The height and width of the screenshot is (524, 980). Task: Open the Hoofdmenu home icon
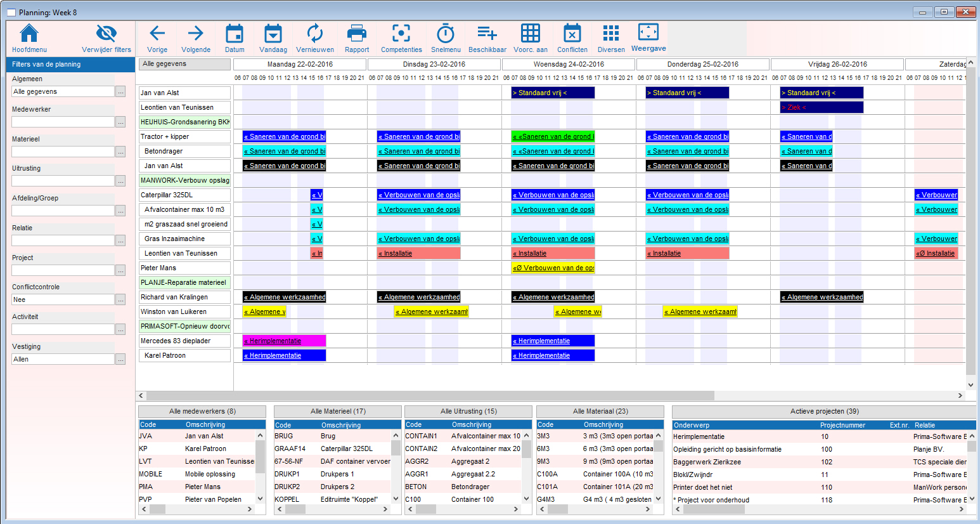[29, 34]
